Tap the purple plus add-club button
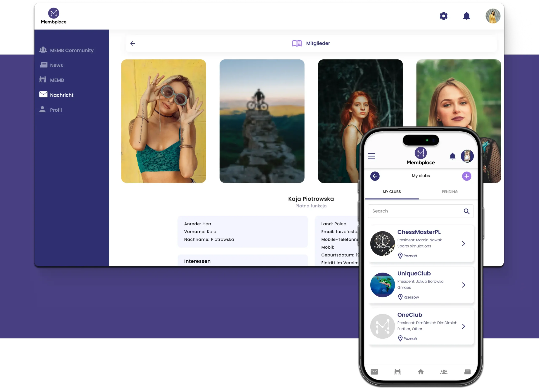Image resolution: width=539 pixels, height=392 pixels. click(x=467, y=176)
